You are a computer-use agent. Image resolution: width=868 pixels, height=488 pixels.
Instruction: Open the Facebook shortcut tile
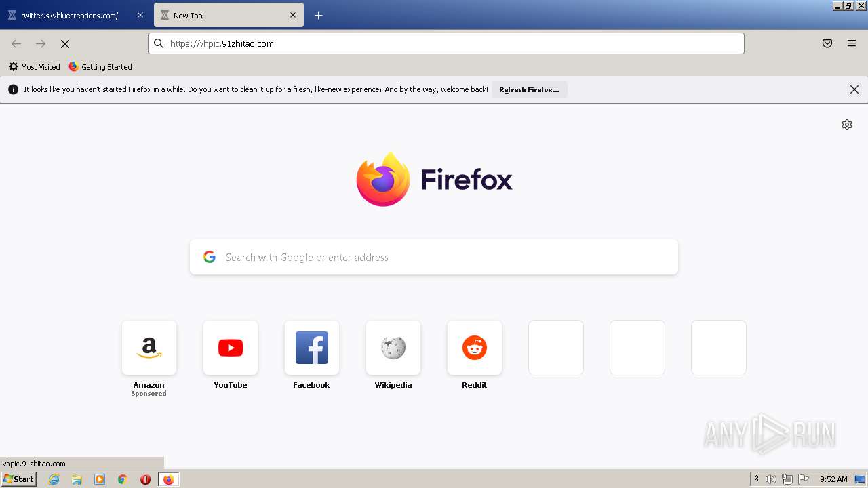(312, 348)
